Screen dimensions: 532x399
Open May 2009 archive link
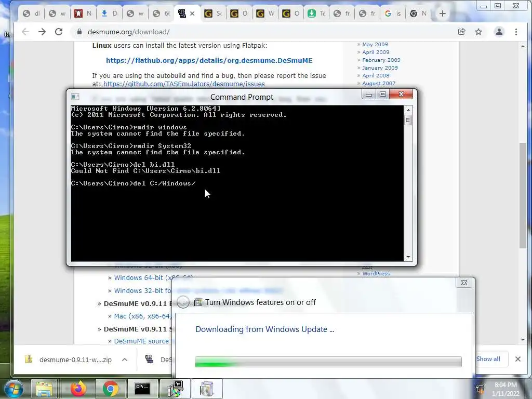tap(375, 45)
